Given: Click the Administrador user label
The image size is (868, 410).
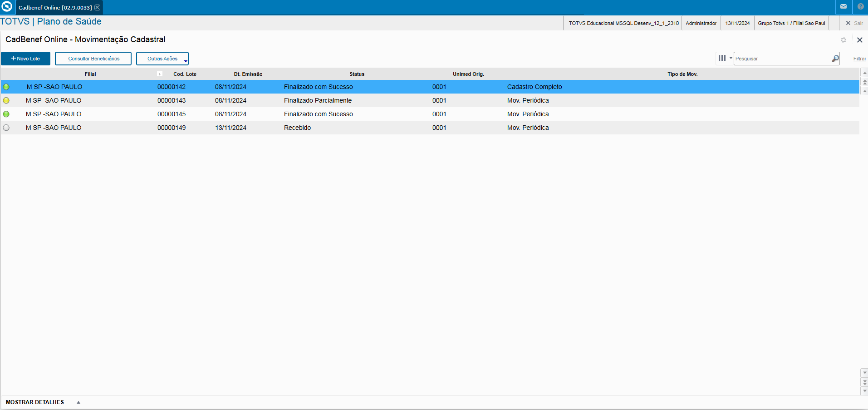Looking at the screenshot, I should tap(701, 23).
